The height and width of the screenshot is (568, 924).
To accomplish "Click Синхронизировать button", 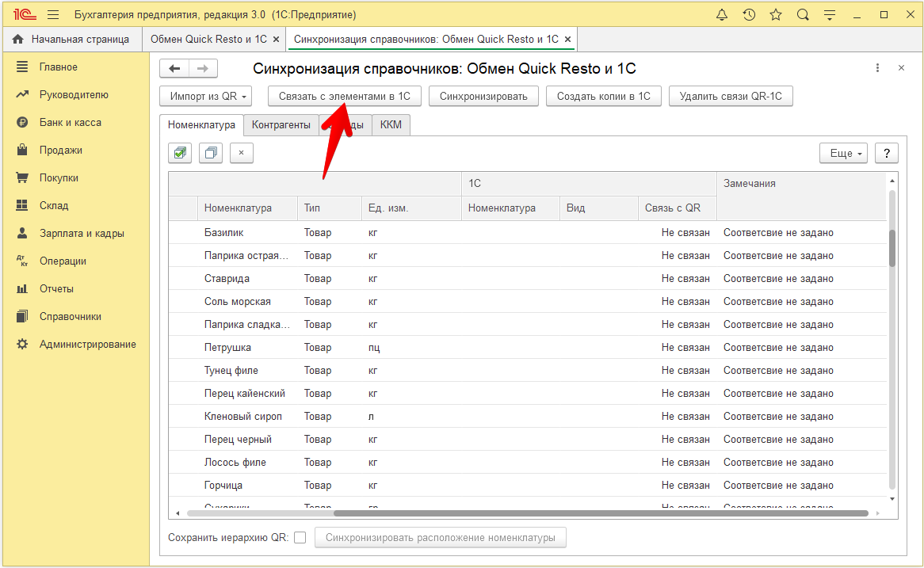I will [483, 96].
